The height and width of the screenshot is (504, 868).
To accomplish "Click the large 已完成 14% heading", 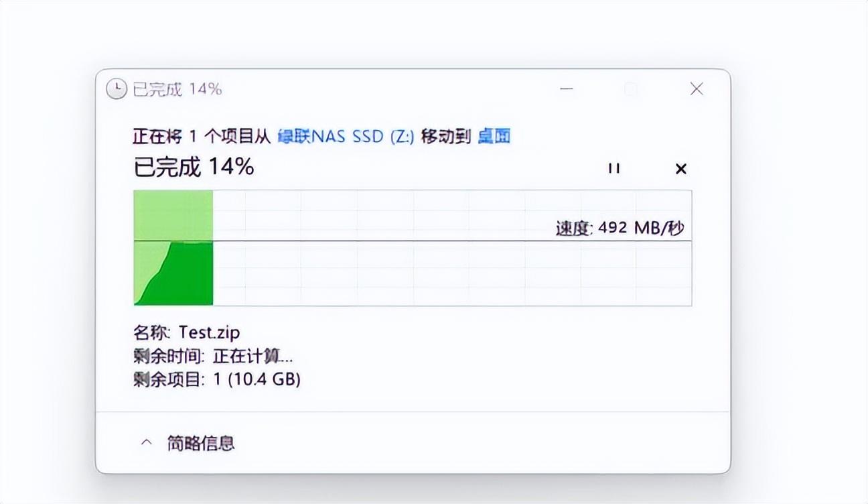I will [194, 167].
